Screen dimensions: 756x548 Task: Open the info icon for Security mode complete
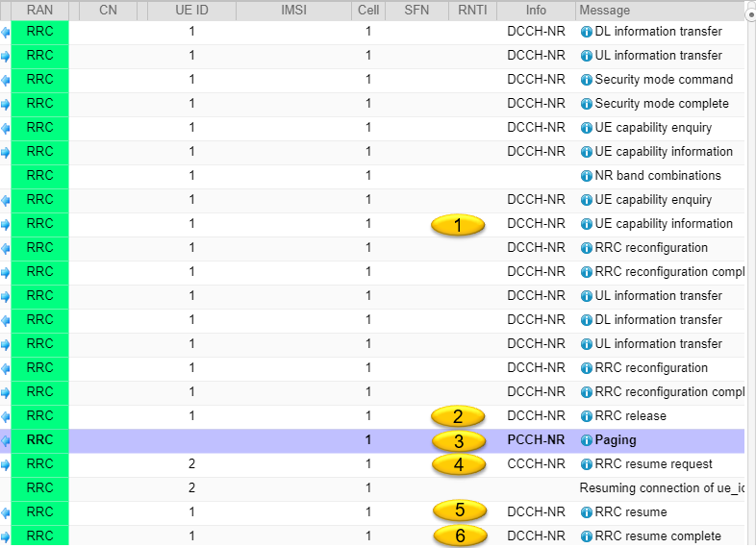point(587,104)
